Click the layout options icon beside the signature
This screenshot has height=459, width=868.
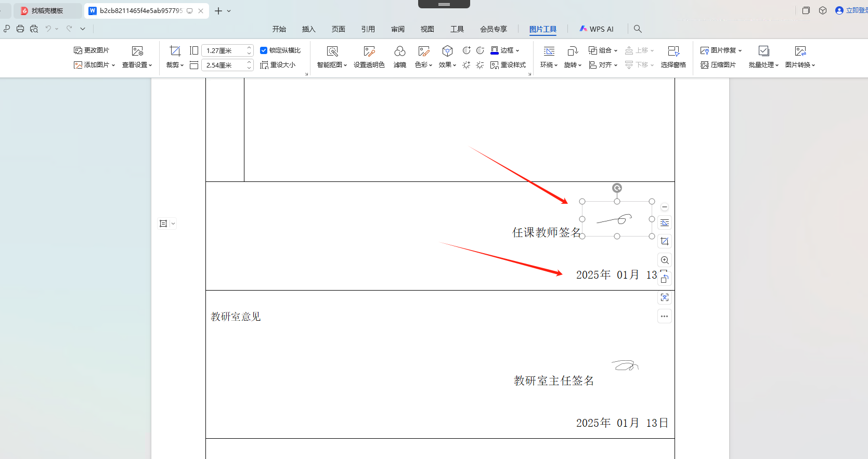665,223
